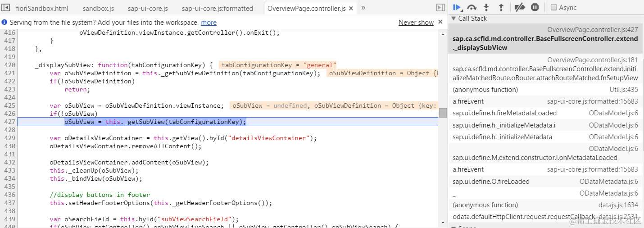Open the OverviewPage.controller.js:181 source link
Viewport: 644px width, 228px height.
593,60
